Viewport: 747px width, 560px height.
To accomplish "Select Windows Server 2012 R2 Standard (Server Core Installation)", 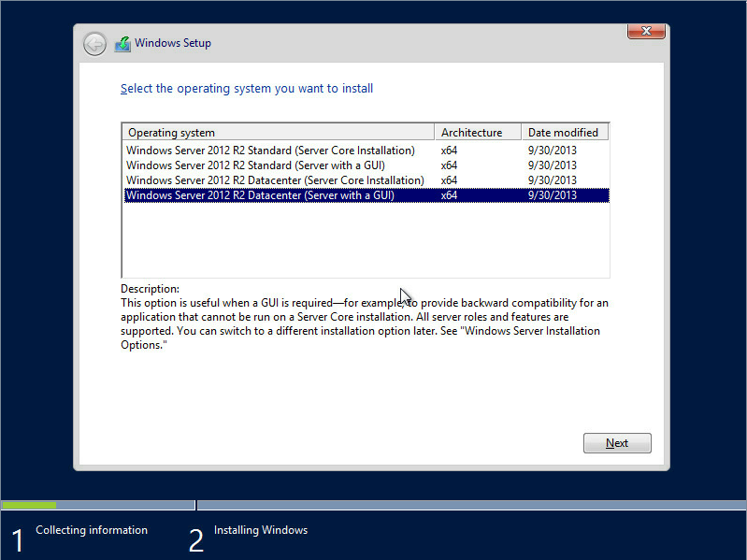I will coord(366,151).
